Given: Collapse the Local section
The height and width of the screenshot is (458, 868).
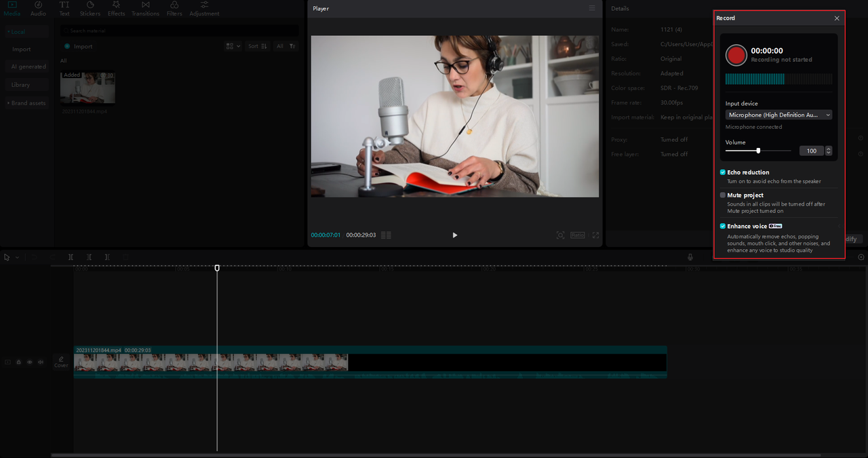Looking at the screenshot, I should 27,31.
